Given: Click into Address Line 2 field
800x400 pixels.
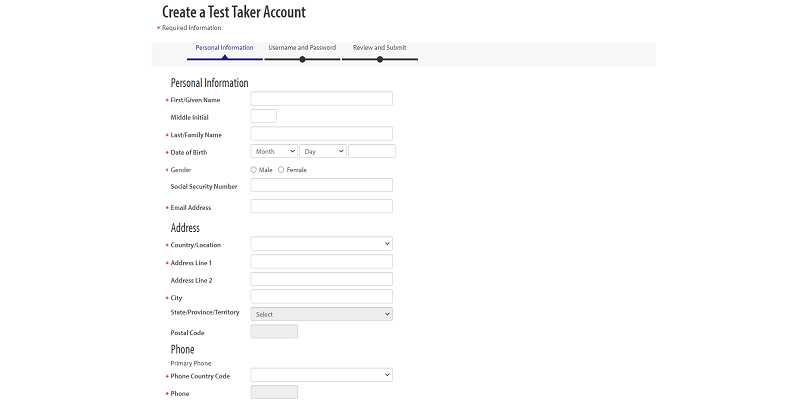Looking at the screenshot, I should [321, 279].
